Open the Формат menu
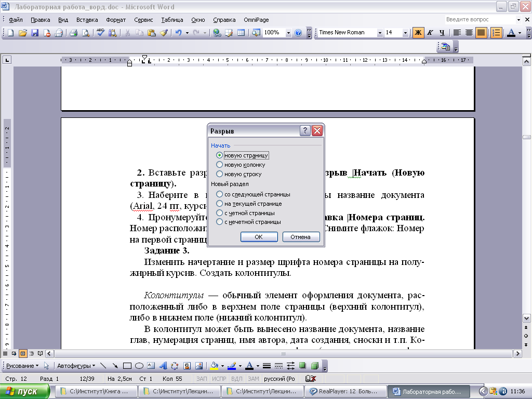Screen dimensions: 532x399 116,20
